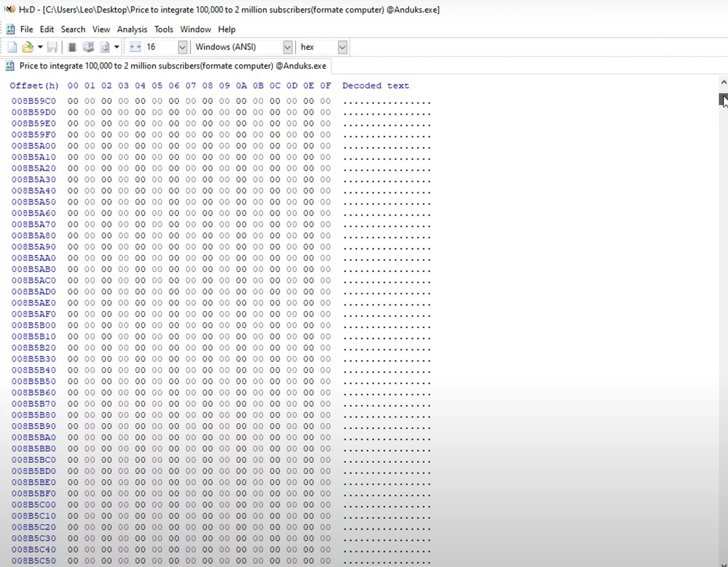Click the HxD title bar application icon
The image size is (728, 567).
tap(10, 9)
